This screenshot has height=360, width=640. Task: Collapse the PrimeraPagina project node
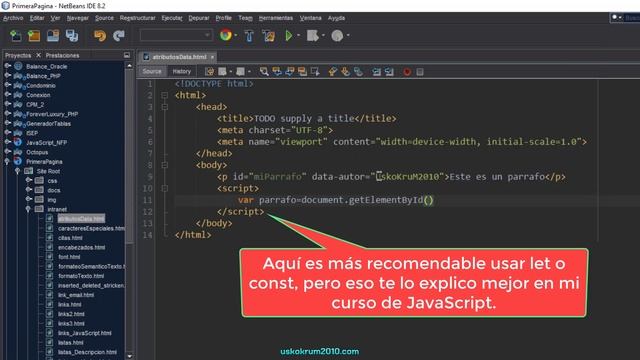(7, 162)
